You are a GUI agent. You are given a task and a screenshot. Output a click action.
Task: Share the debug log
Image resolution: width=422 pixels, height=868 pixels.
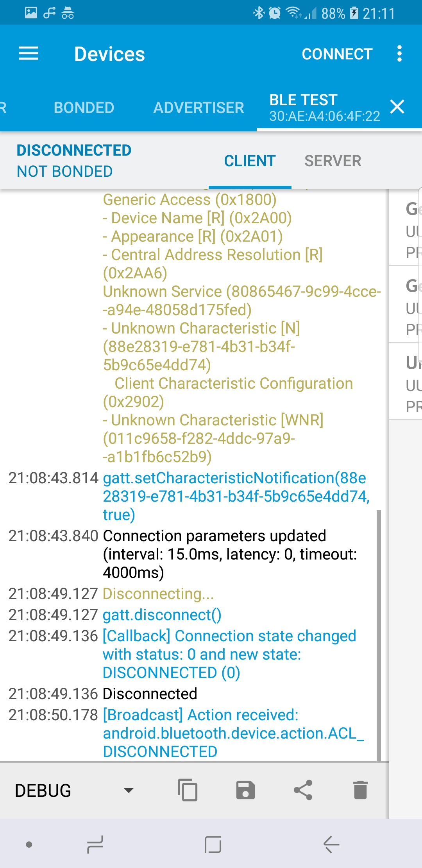pos(303,790)
